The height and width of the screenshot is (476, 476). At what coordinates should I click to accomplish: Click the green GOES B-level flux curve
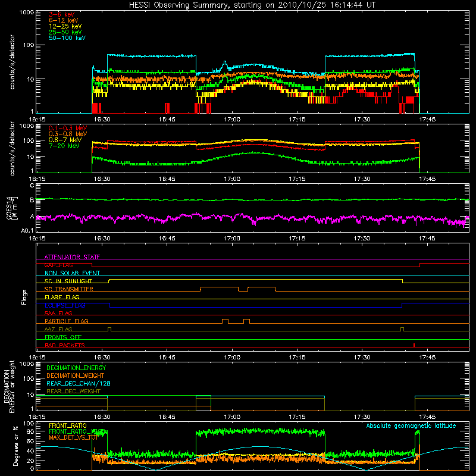coord(252,199)
